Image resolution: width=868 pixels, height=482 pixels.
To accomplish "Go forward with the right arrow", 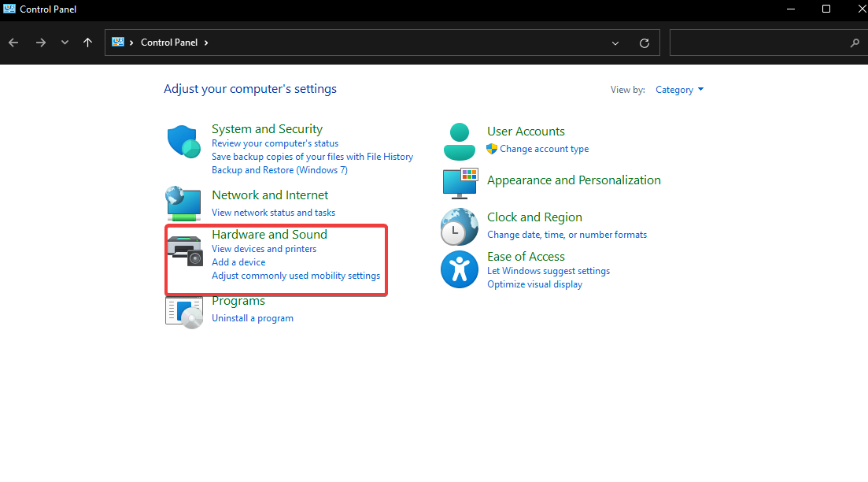I will coord(40,43).
